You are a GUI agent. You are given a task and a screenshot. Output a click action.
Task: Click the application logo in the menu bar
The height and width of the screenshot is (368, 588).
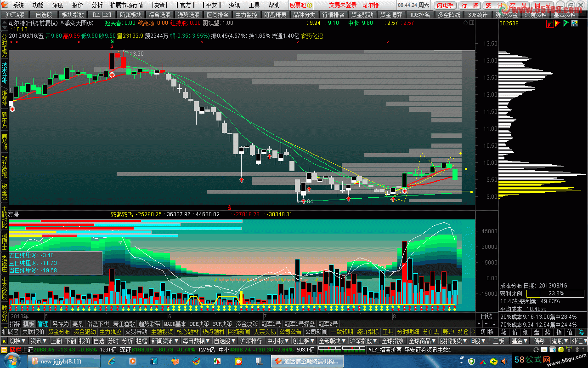[4, 5]
